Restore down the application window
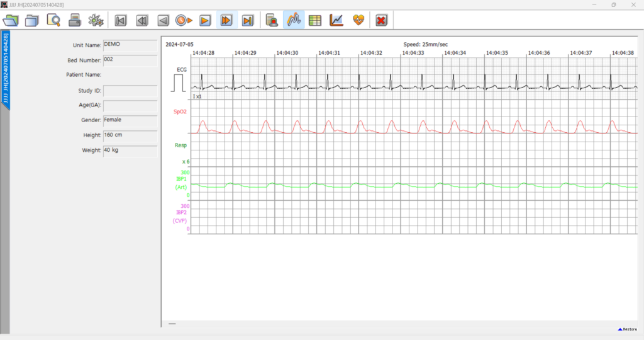 click(x=614, y=4)
